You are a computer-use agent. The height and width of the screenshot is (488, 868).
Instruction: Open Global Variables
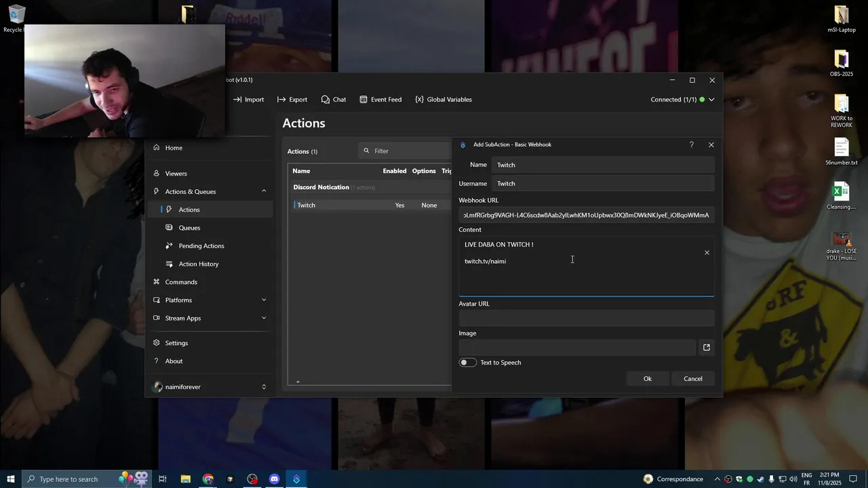[443, 100]
